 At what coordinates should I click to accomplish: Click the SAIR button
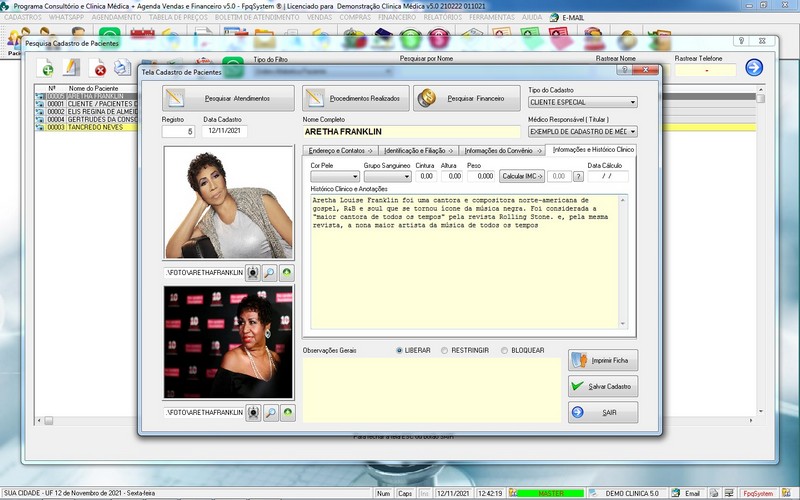pyautogui.click(x=603, y=412)
